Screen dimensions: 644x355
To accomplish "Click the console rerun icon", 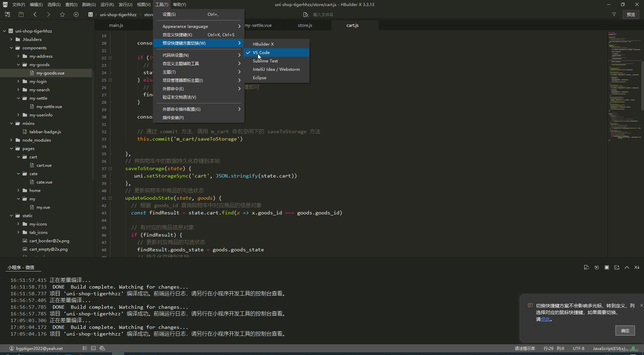I will click(x=596, y=267).
